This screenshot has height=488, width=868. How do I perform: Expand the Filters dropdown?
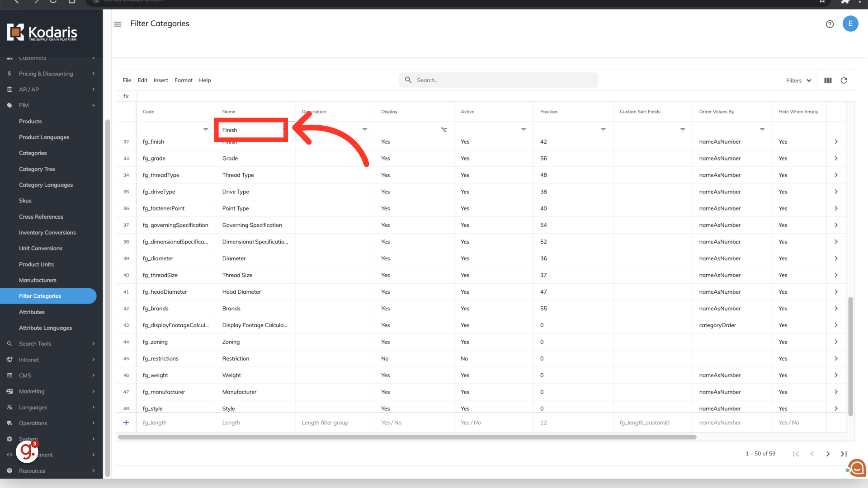[798, 80]
